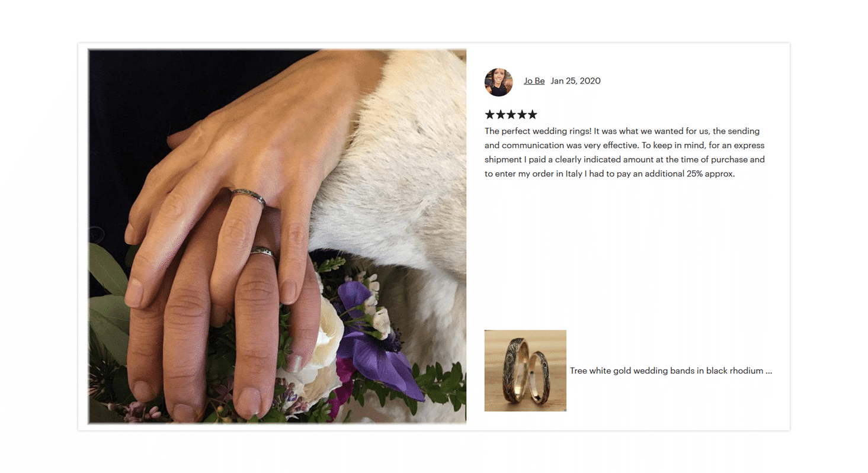Viewport: 868px width, 473px height.
Task: Open the Jo Be reviewer profile link
Action: pyautogui.click(x=534, y=81)
